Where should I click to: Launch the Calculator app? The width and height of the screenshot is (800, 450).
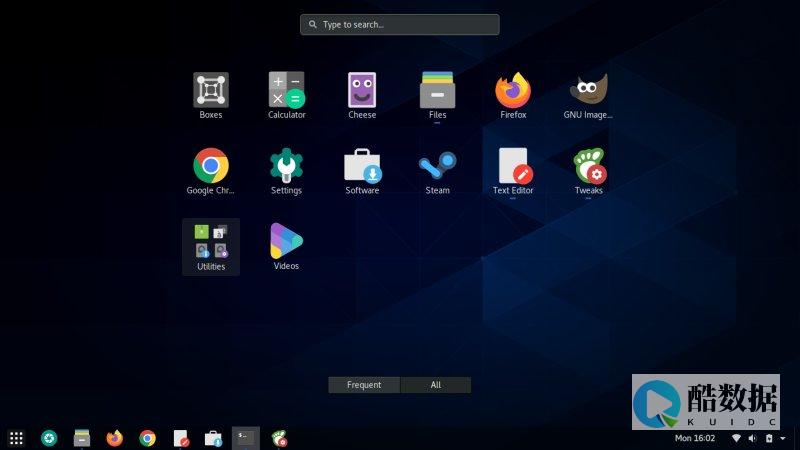coord(286,95)
